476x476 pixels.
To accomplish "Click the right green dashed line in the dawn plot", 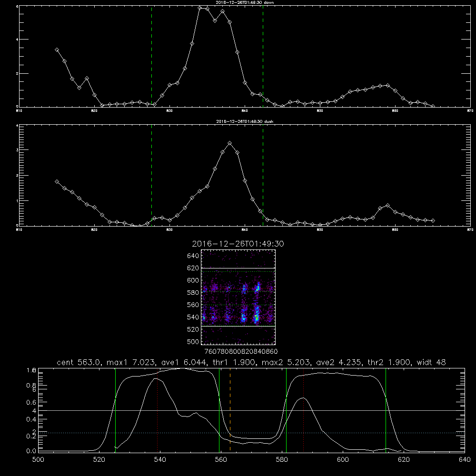I will (263, 56).
